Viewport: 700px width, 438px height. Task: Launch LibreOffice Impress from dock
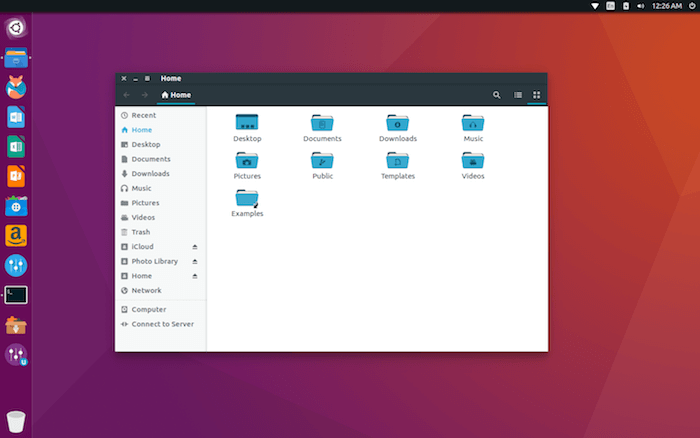(x=16, y=176)
